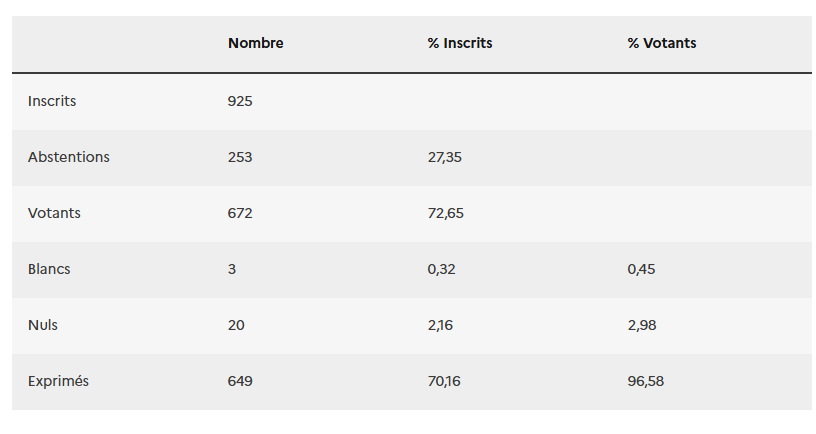Select the Blancs row label
This screenshot has height=434, width=816.
click(50, 269)
